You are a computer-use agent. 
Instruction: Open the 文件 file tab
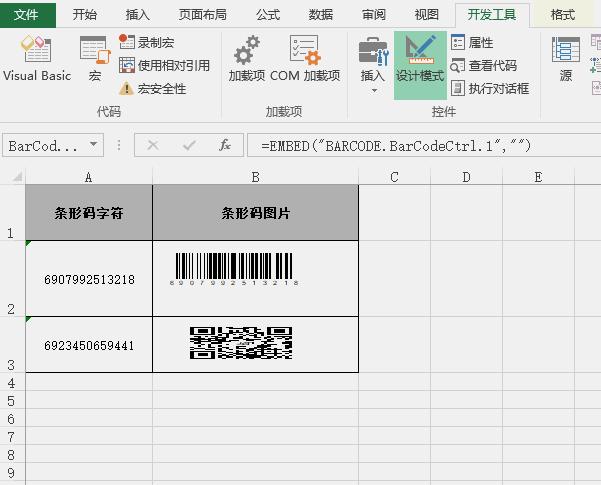(x=26, y=15)
